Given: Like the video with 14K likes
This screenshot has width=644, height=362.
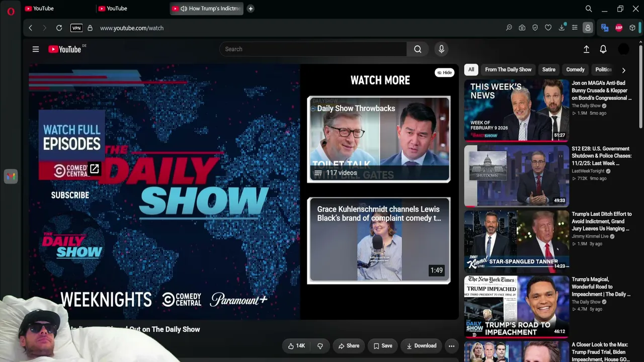Looking at the screenshot, I should pos(296,346).
